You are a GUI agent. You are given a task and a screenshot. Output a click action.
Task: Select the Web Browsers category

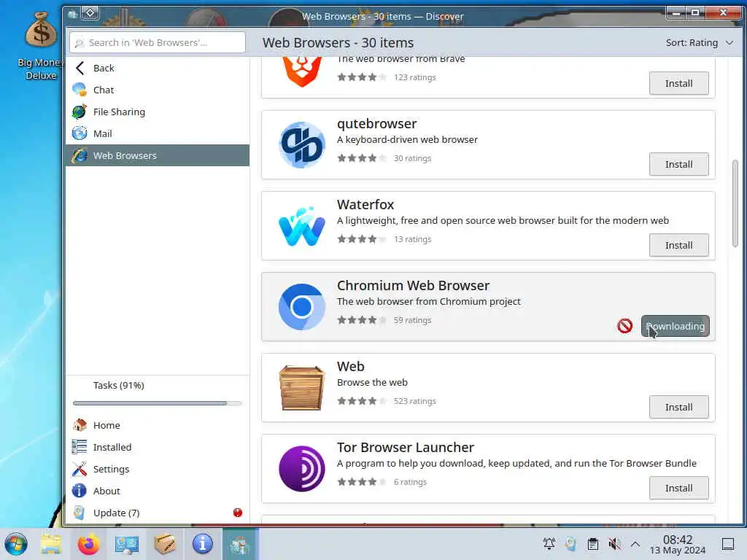pyautogui.click(x=158, y=155)
